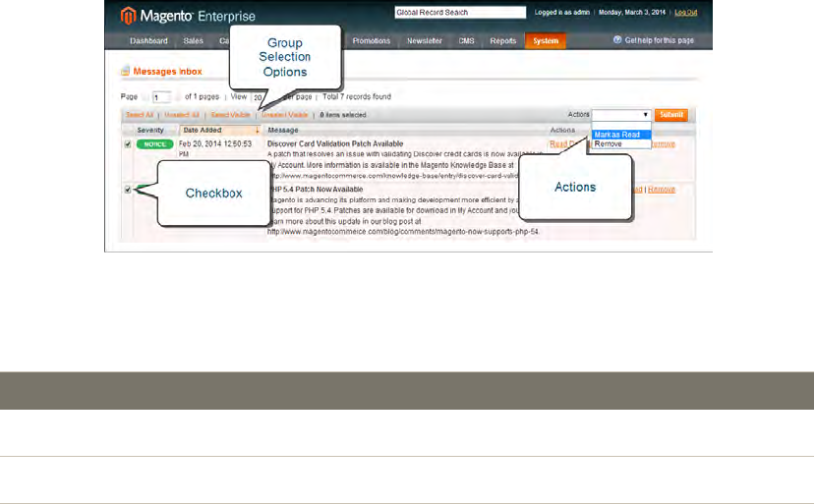Open the Dashboard menu
The image size is (815, 504).
coord(148,41)
